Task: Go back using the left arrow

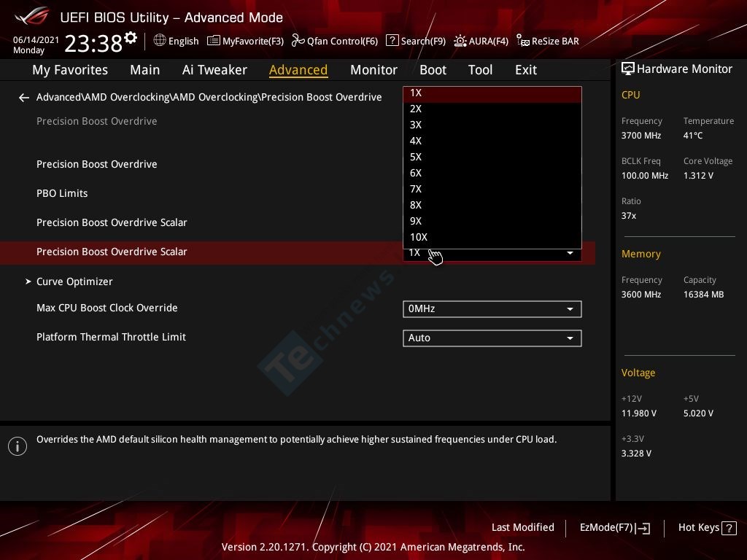Action: (24, 98)
